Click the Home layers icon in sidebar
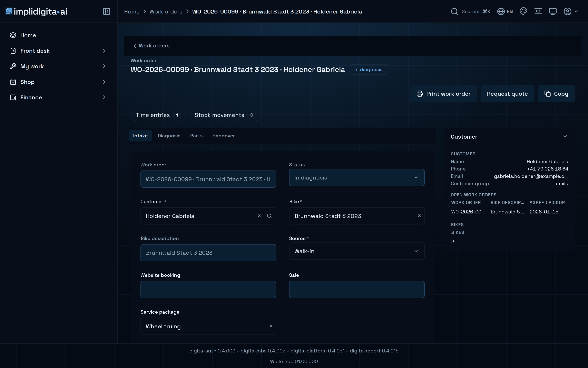Screen dimensions: 588x368 pos(13,35)
